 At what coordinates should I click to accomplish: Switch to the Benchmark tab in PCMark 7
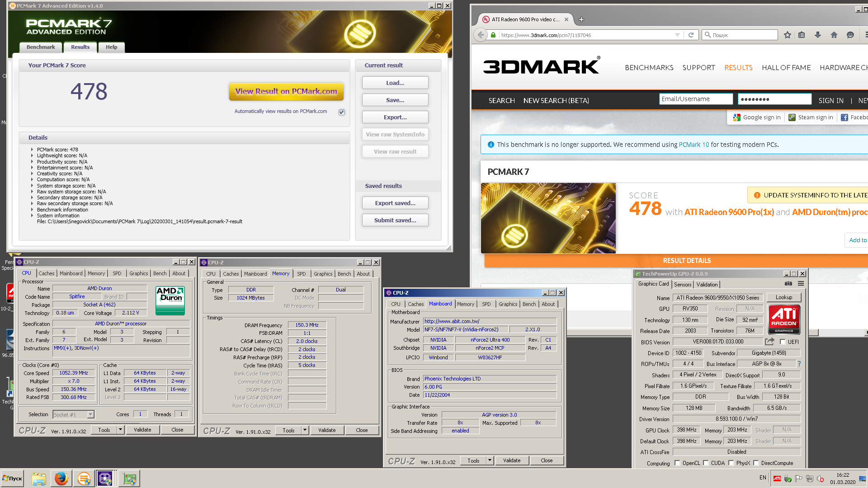[41, 47]
